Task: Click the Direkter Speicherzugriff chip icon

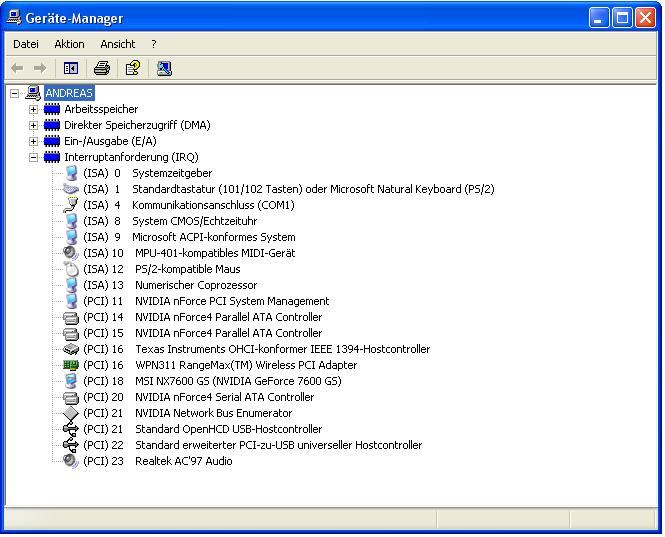Action: tap(52, 126)
